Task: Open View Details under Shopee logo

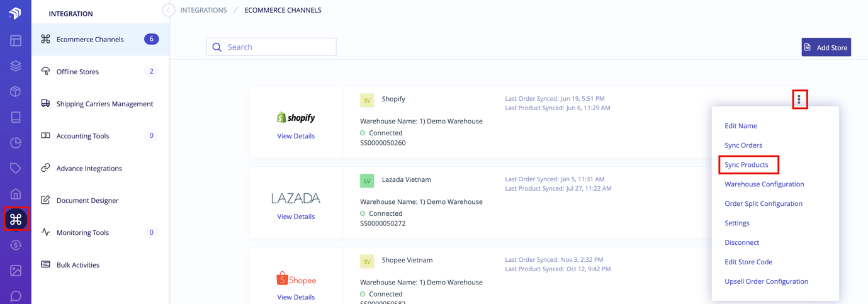Action: 296,297
